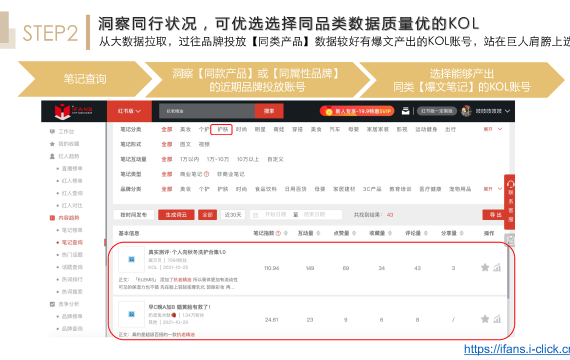The height and width of the screenshot is (360, 570).
Task: Open 热门话题 in the sidebar
Action: pos(72,255)
